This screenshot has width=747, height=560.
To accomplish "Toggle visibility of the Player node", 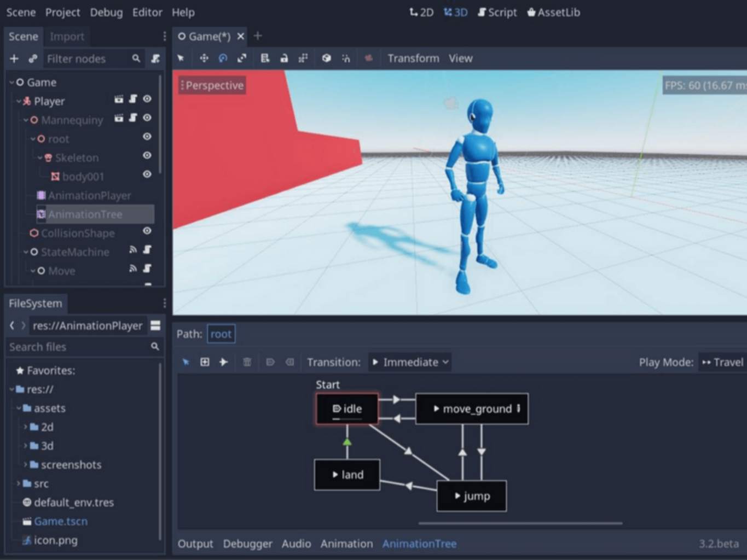I will tap(147, 99).
